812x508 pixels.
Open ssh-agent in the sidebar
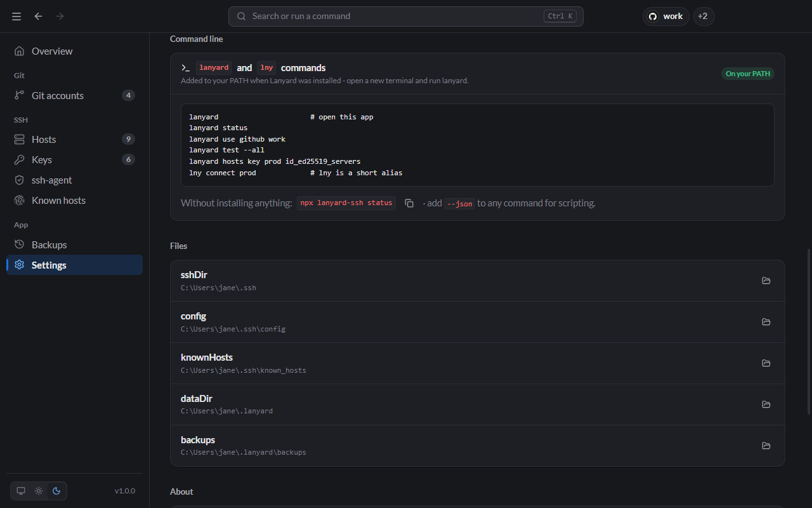(74, 180)
